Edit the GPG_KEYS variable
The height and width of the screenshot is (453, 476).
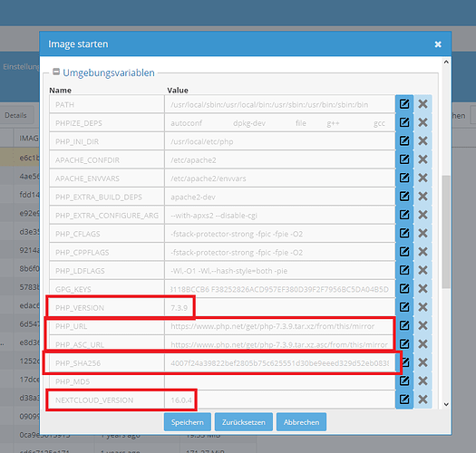(404, 288)
